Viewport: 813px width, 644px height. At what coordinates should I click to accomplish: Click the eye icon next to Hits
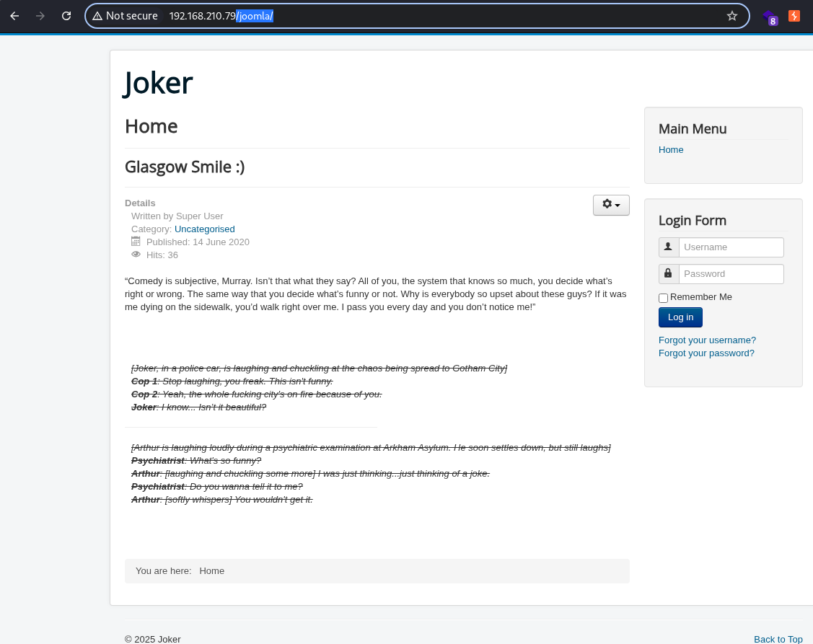136,255
